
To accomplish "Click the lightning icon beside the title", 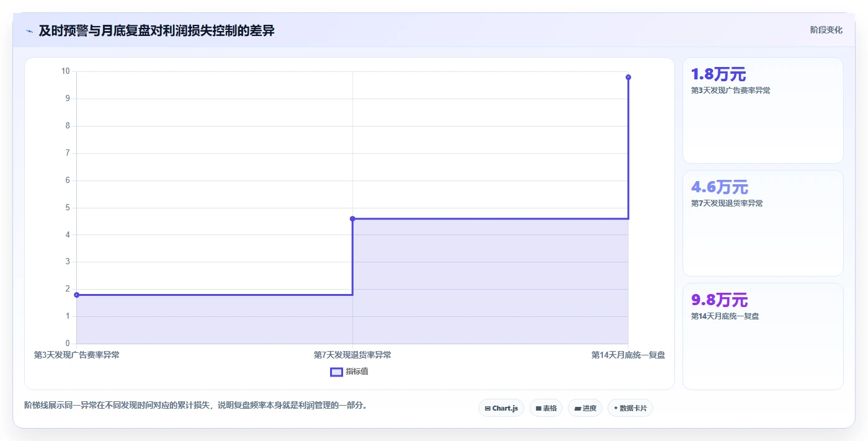I will click(x=30, y=31).
